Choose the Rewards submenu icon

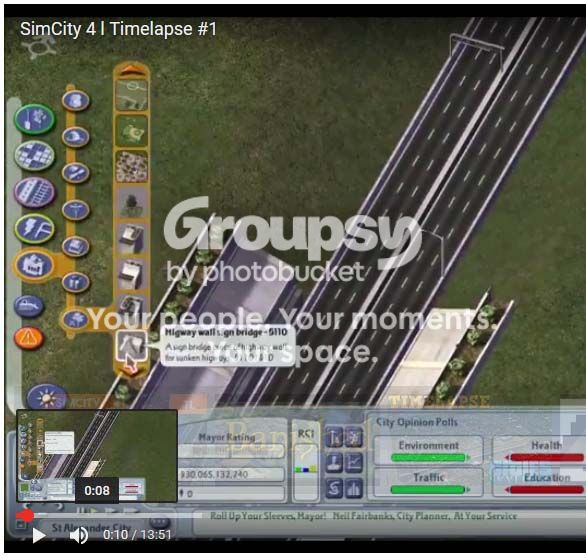click(76, 282)
